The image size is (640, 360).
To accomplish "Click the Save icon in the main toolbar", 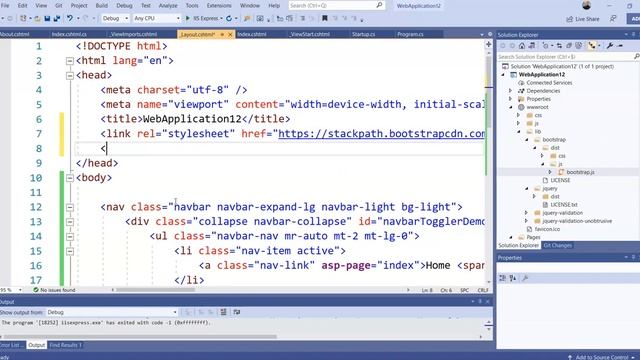I will (x=47, y=18).
